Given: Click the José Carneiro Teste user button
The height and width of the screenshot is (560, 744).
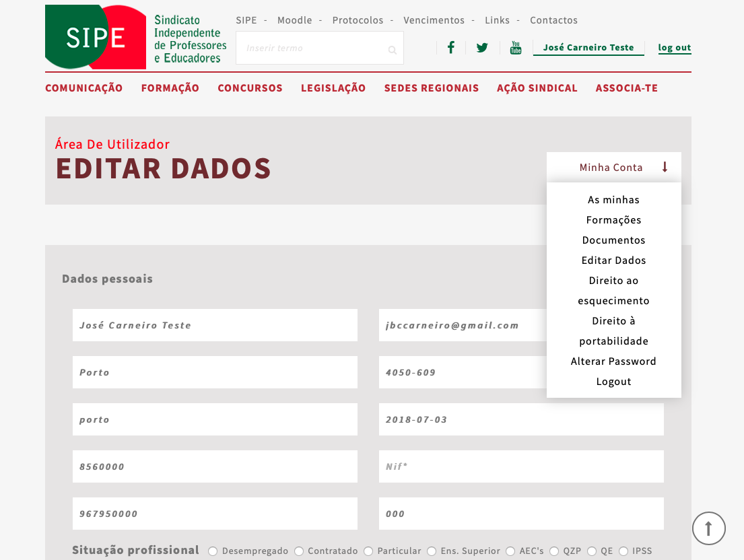Looking at the screenshot, I should click(588, 47).
